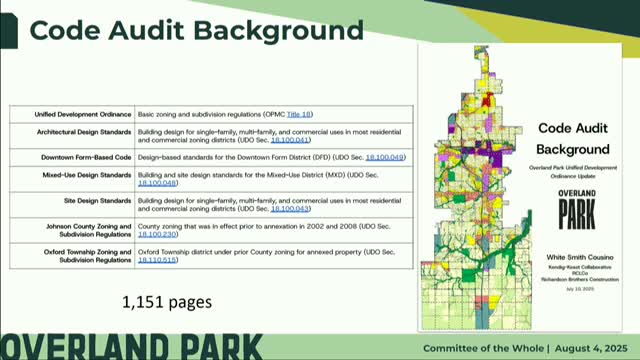Viewport: 640px width, 360px height.
Task: Open the 18.100.043 Site Design link
Action: click(290, 209)
